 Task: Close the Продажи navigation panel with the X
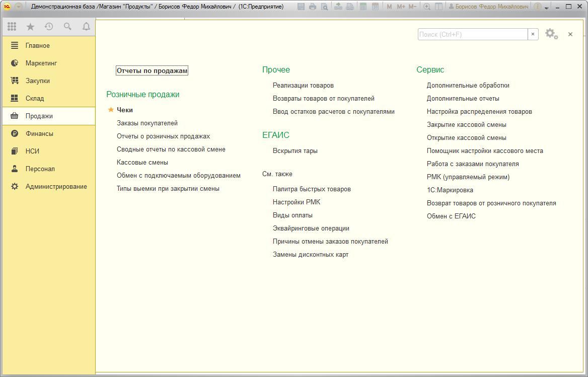570,34
